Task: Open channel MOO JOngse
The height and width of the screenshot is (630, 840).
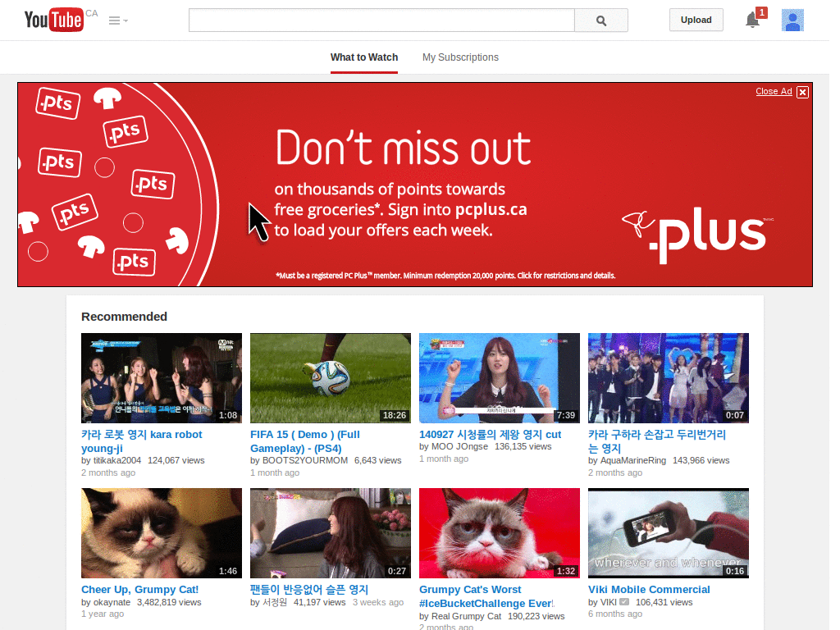Action: pyautogui.click(x=459, y=446)
